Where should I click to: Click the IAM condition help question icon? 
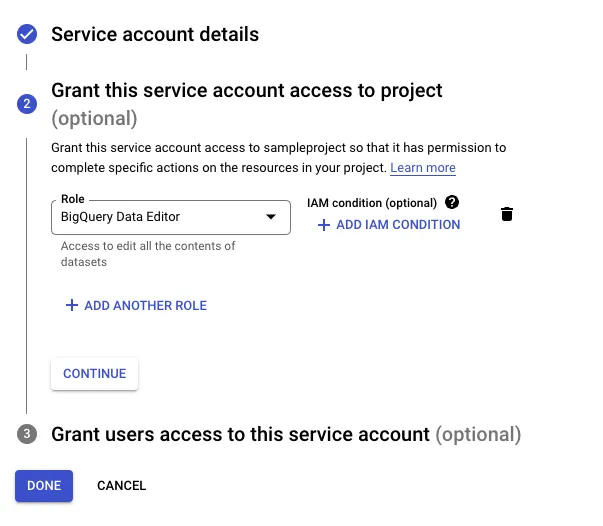point(452,202)
